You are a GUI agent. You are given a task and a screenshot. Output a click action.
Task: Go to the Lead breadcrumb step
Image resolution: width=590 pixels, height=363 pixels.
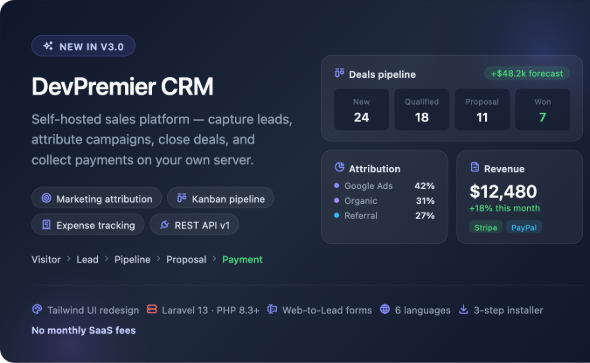click(x=87, y=260)
